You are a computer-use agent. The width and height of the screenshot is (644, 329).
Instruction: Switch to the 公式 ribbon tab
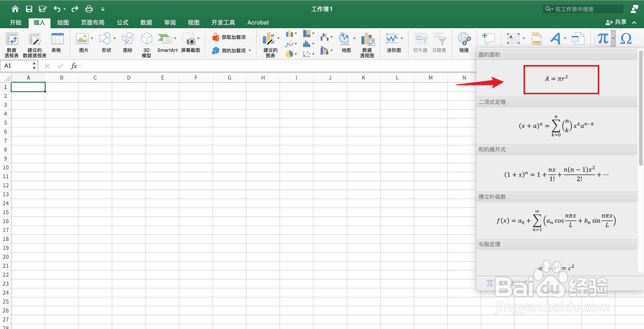click(x=123, y=23)
